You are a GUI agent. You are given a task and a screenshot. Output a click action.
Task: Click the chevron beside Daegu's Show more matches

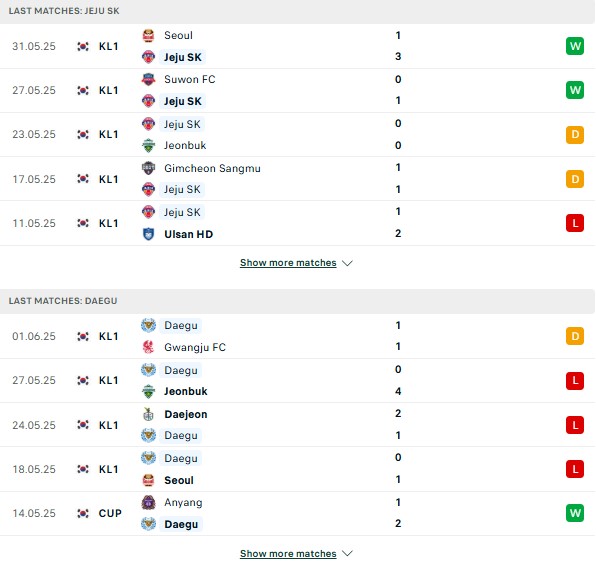point(347,553)
